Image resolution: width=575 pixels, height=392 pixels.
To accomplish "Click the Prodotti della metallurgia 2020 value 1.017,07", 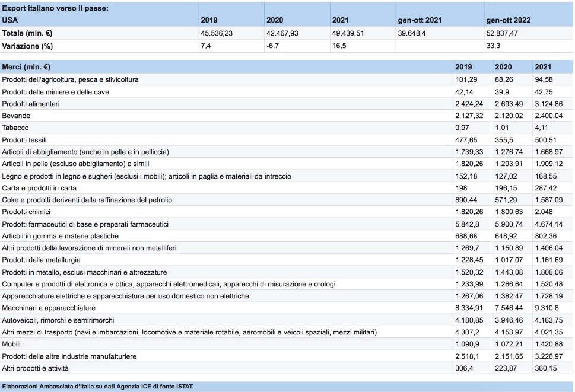I will (509, 260).
